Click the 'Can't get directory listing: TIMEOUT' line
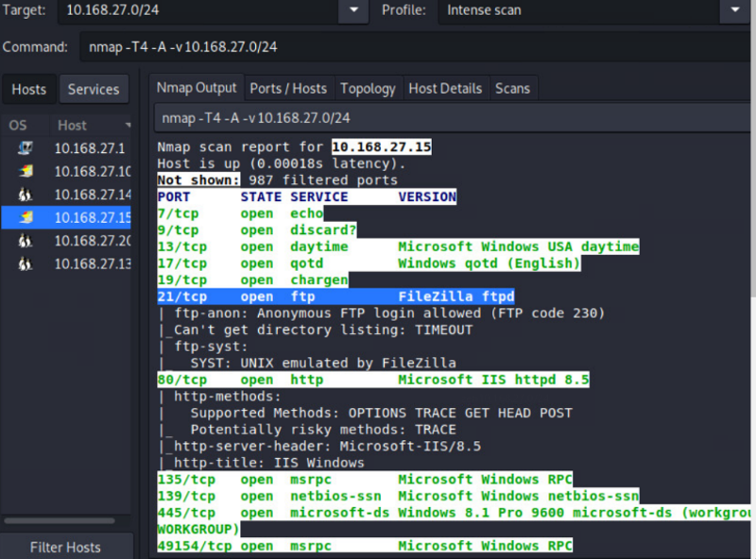This screenshot has width=756, height=559. tap(316, 330)
